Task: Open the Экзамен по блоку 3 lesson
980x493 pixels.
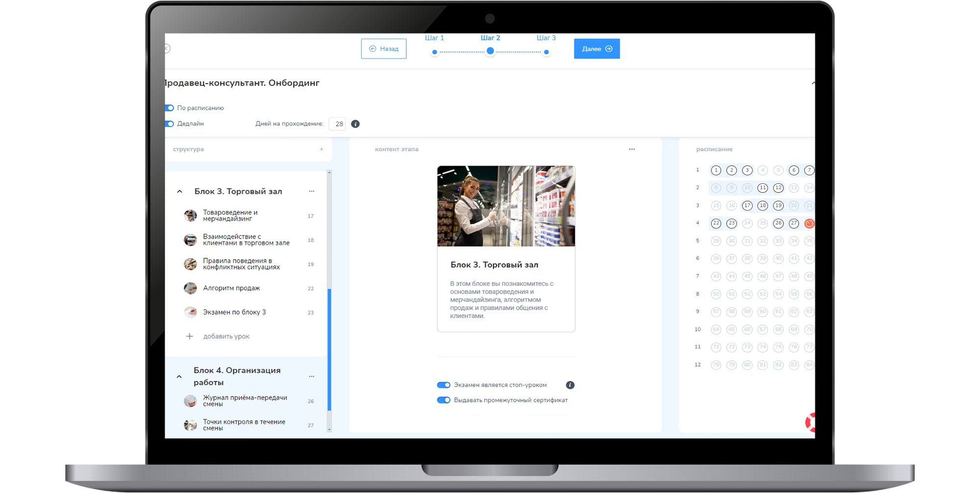Action: tap(234, 312)
